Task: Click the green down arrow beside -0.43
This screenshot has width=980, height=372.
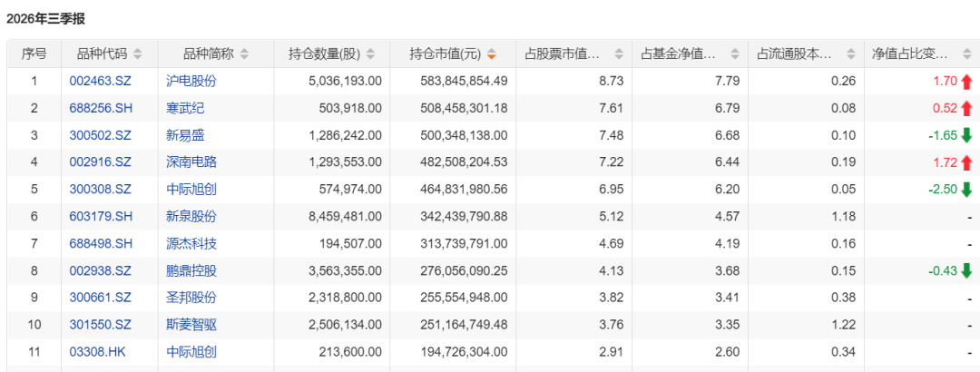Action: 967,270
